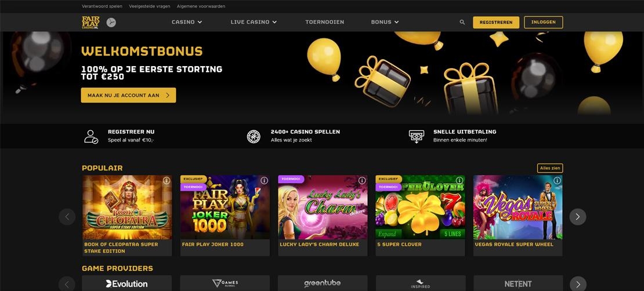Screen dimensions: 644x291
Task: Select the Evolution provider tile
Action: [x=127, y=283]
